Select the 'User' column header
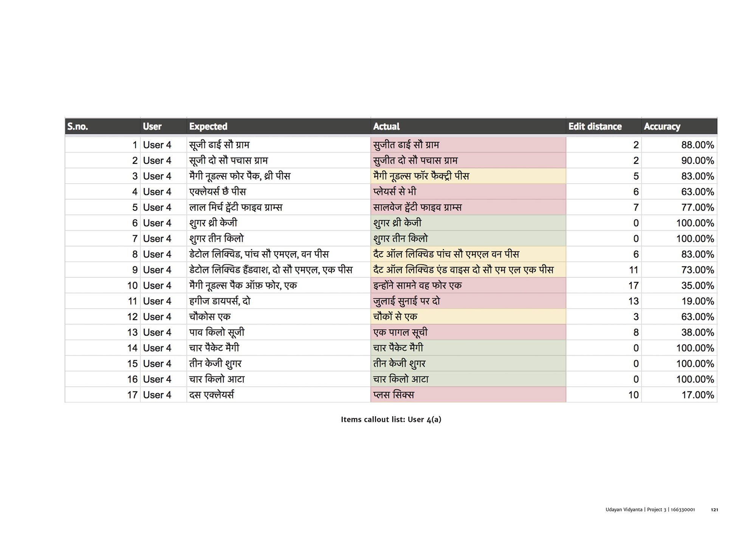This screenshot has width=756, height=534. (x=152, y=127)
